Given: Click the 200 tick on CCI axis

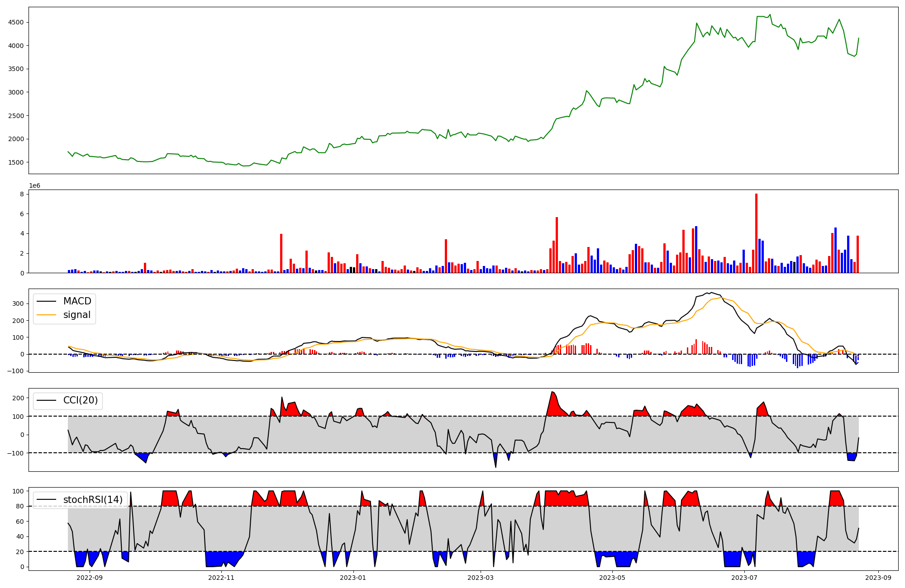Looking at the screenshot, I should [x=18, y=398].
